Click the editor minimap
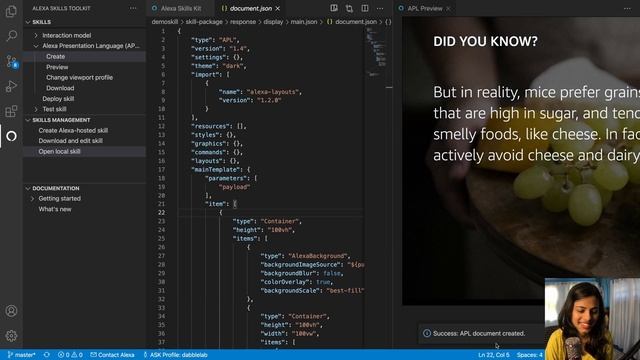This screenshot has height=360, width=640. [376, 52]
